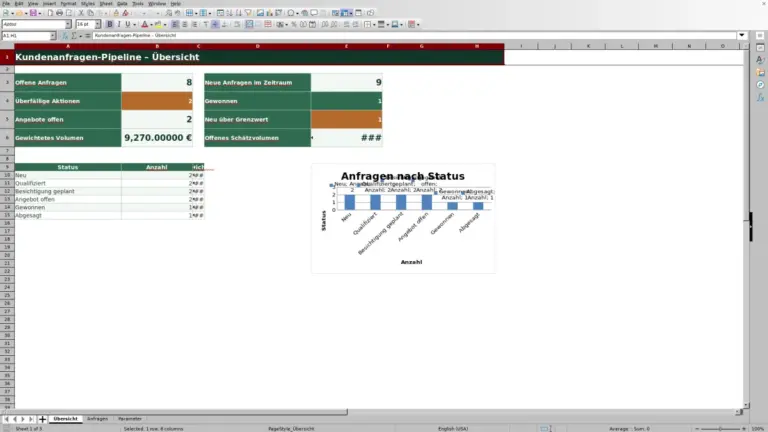This screenshot has width=768, height=432.
Task: Click the Sort Descending icon
Action: click(239, 13)
